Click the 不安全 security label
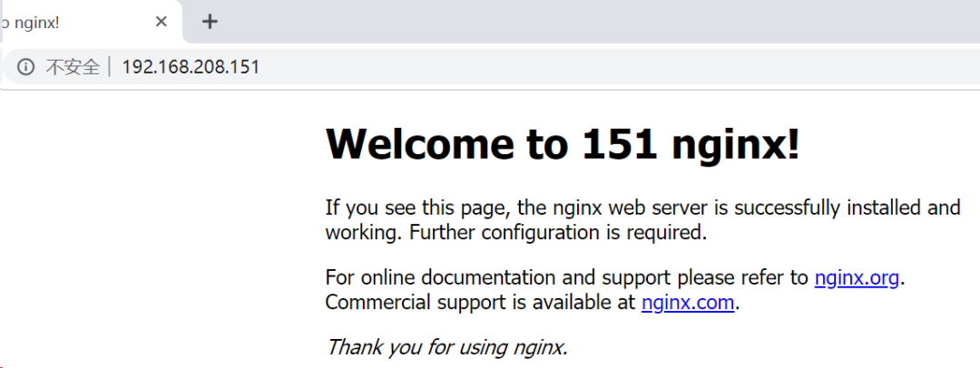This screenshot has width=980, height=368. pyautogui.click(x=73, y=67)
